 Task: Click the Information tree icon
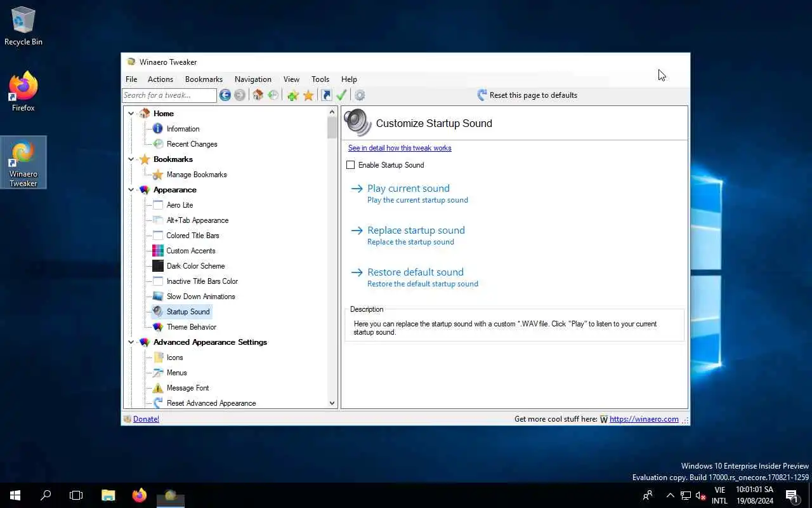158,129
